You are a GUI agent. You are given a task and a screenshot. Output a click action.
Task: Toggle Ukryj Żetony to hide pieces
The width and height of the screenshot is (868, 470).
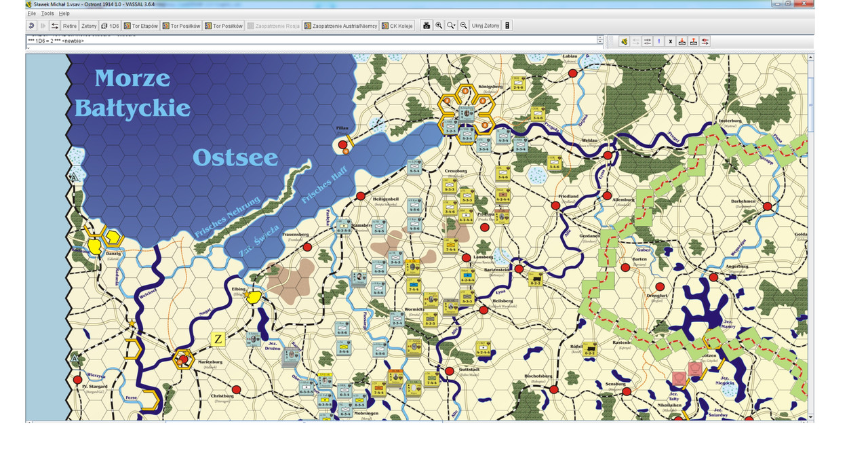[486, 26]
